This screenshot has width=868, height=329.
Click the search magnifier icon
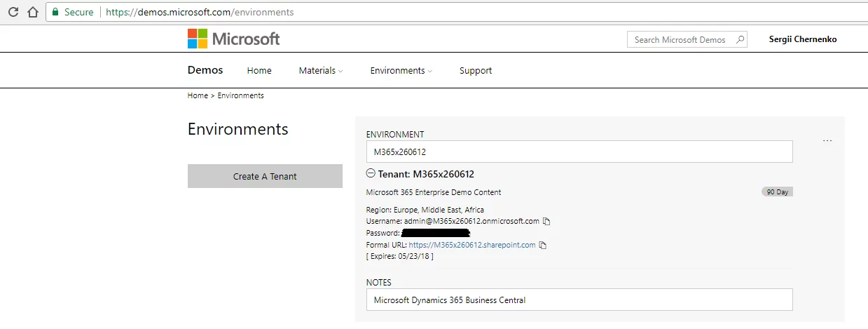740,39
